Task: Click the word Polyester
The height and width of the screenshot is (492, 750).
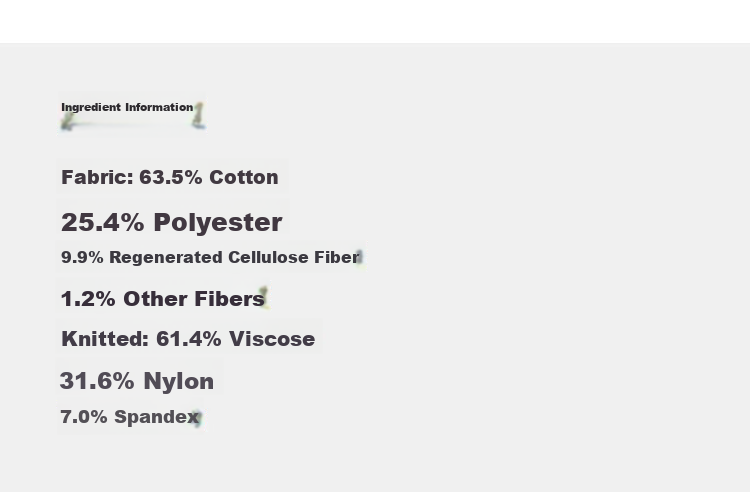Action: coord(218,222)
